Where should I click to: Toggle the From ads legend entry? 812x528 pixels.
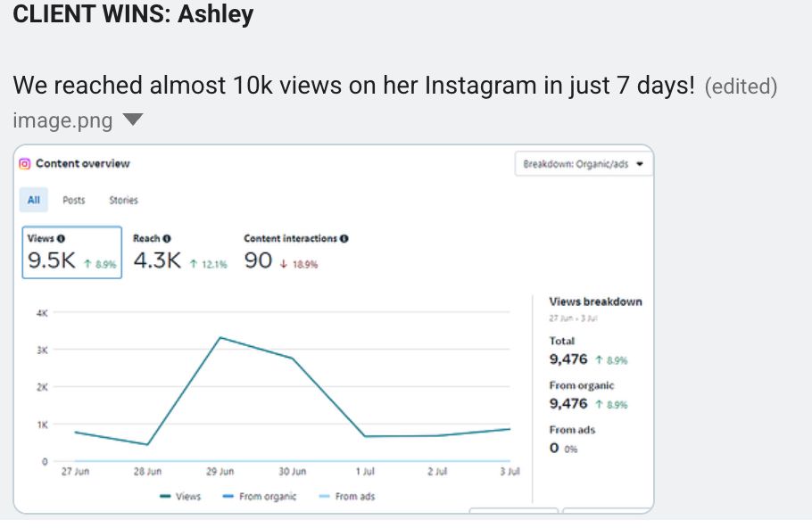coord(350,497)
